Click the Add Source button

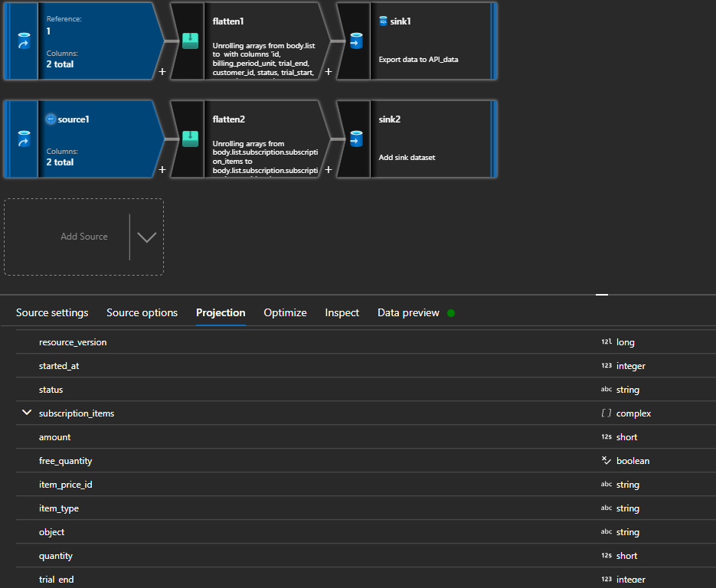84,237
